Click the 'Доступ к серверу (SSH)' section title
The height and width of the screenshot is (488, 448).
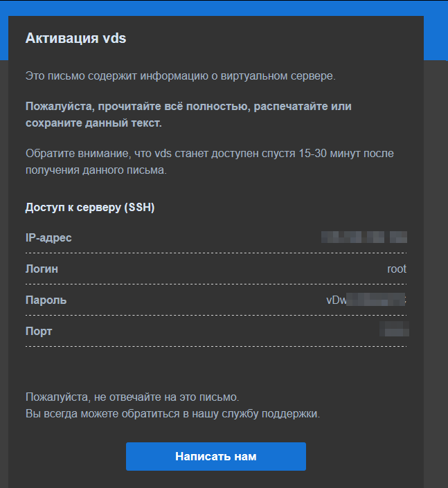pyautogui.click(x=90, y=208)
